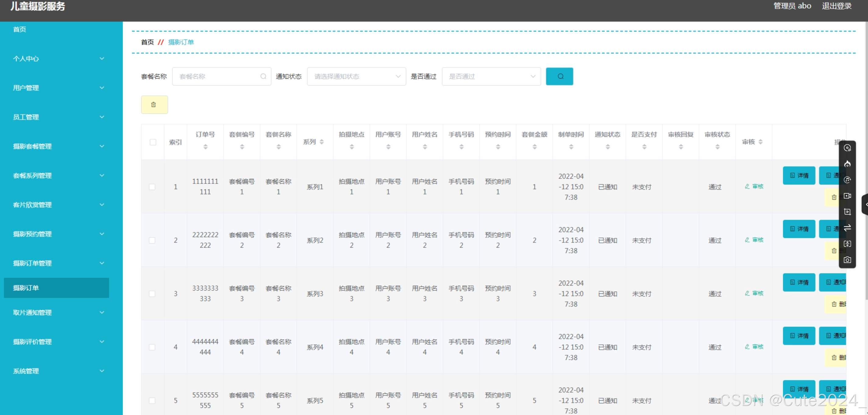Screen dimensions: 868x415
Task: Expand the 用户管理 sidebar menu
Action: click(57, 88)
